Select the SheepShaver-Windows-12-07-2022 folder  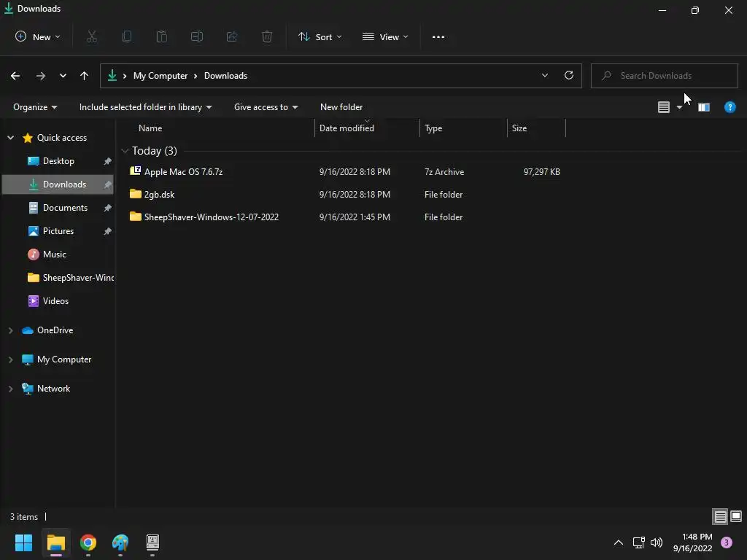(x=212, y=217)
